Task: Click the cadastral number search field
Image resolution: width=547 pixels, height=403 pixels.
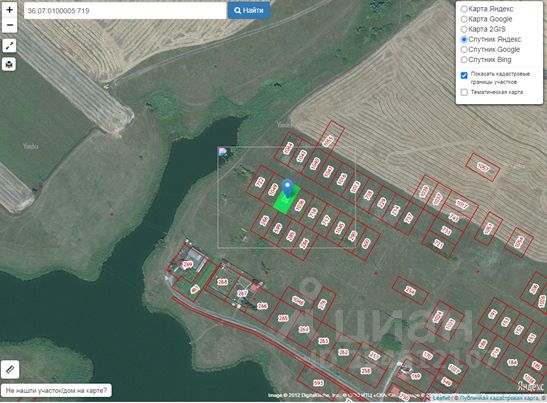Action: click(125, 10)
